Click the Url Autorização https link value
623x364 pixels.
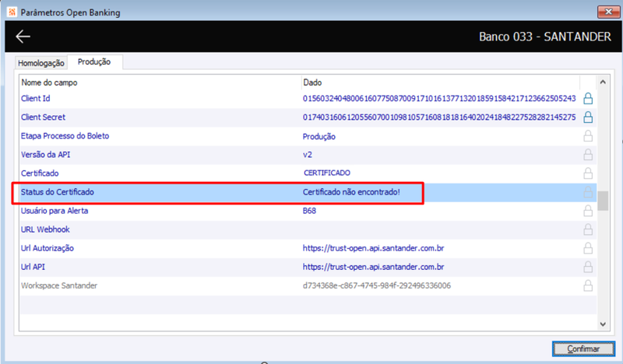[x=373, y=248]
